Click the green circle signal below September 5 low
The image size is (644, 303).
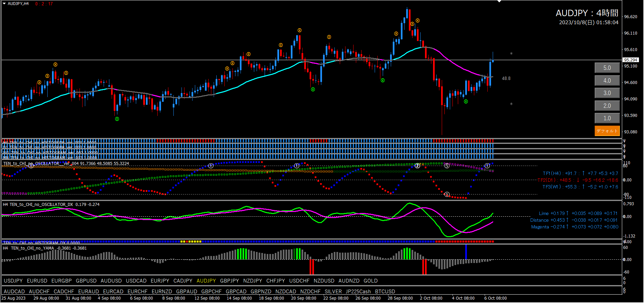tap(117, 119)
